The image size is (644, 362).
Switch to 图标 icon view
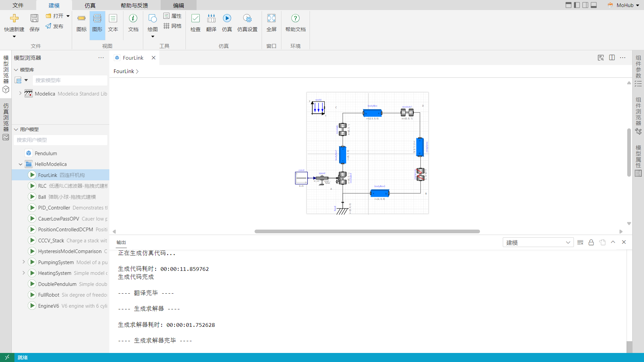click(82, 23)
